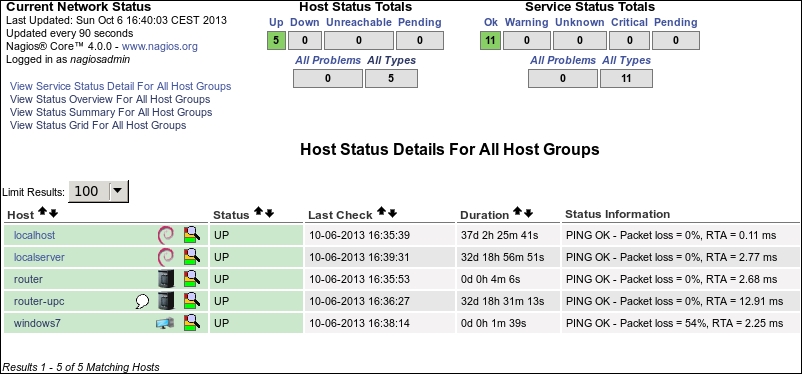The width and height of the screenshot is (802, 374).
Task: Click the host Unreachable header link
Action: 359,23
